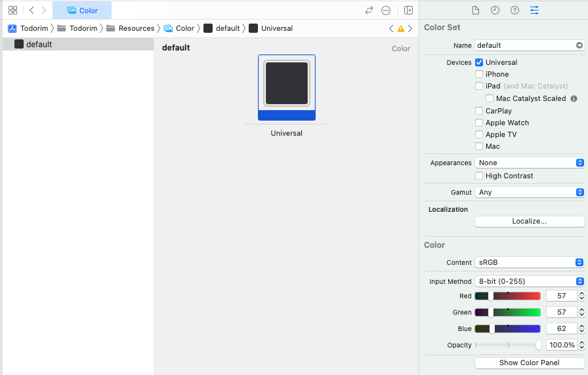Enable the CarPlay device checkbox
This screenshot has height=375, width=588.
point(479,111)
